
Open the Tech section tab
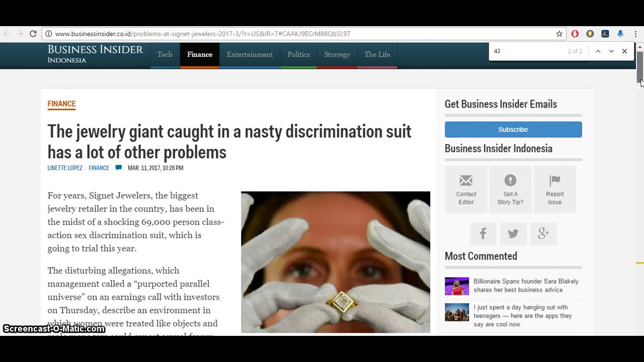click(165, 54)
